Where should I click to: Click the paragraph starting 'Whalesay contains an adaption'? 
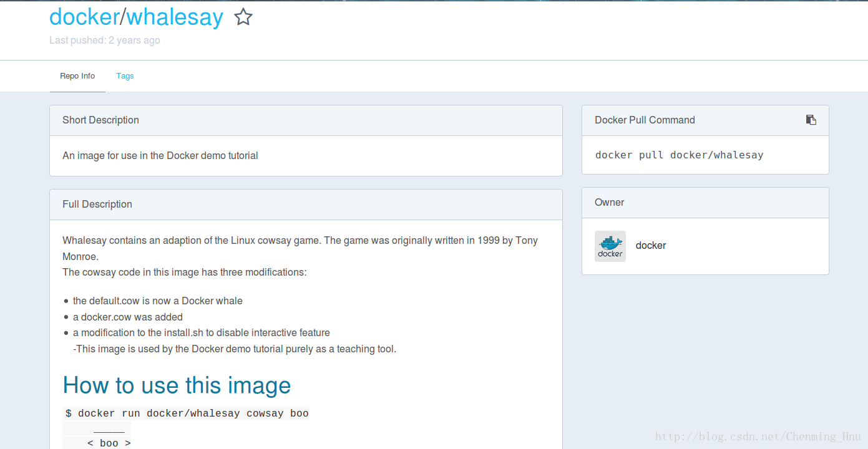(x=300, y=248)
